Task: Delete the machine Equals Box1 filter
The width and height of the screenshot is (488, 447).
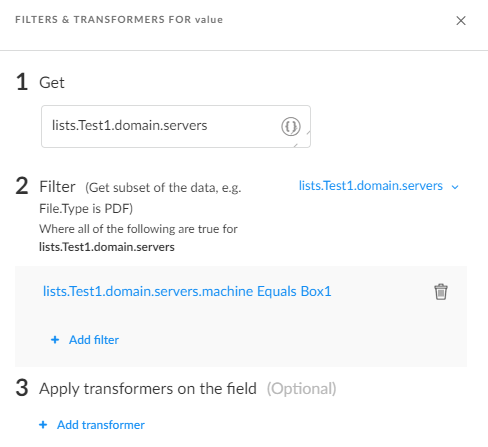Action: tap(441, 292)
